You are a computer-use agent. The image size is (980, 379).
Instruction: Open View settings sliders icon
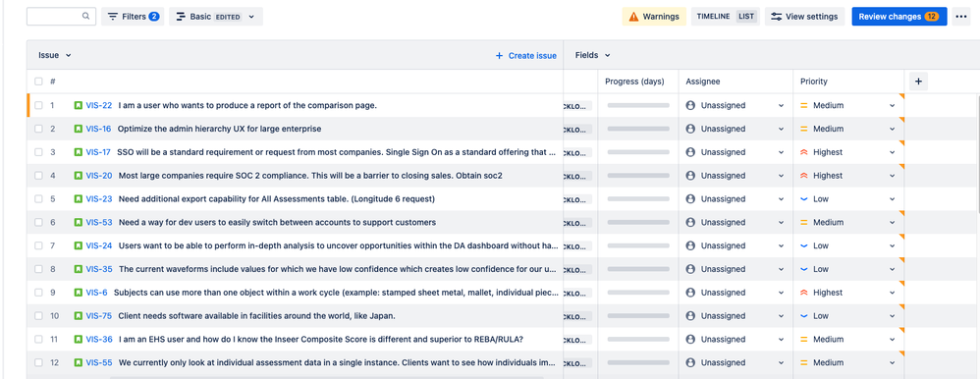tap(777, 17)
